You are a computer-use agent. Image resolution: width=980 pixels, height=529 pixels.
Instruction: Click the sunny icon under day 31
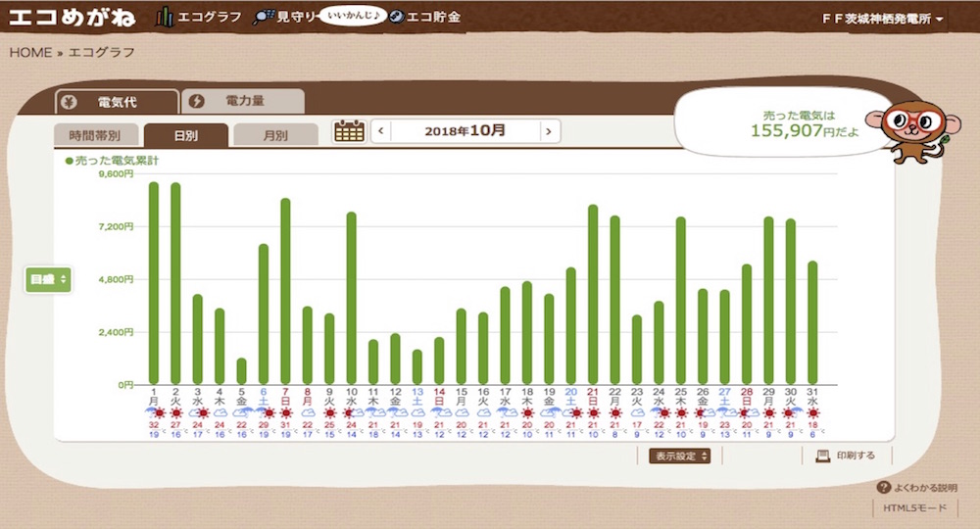(x=812, y=412)
